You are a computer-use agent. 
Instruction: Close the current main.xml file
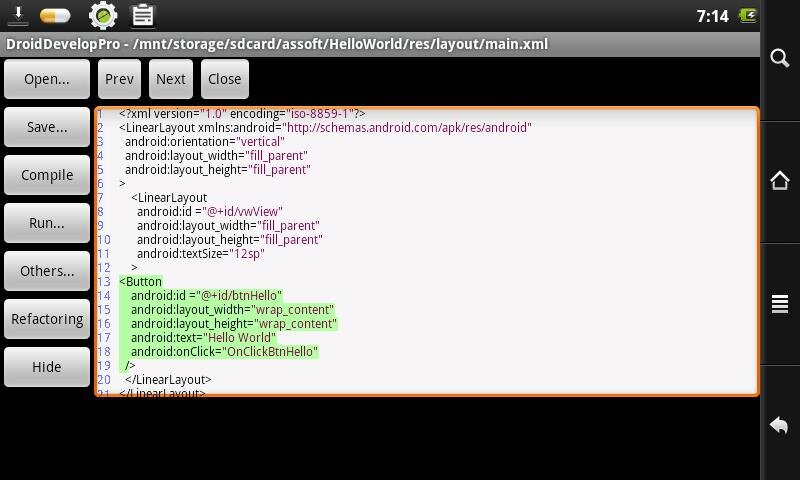pos(225,79)
